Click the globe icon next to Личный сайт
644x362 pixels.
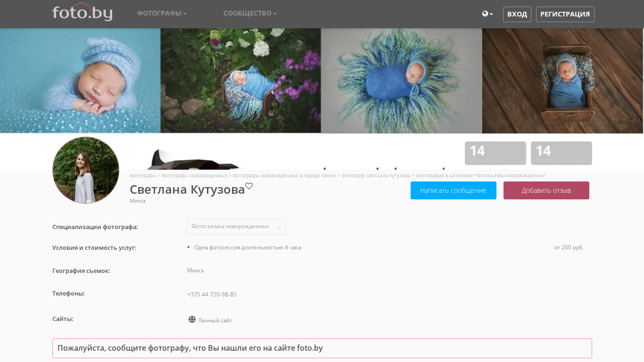coord(192,320)
